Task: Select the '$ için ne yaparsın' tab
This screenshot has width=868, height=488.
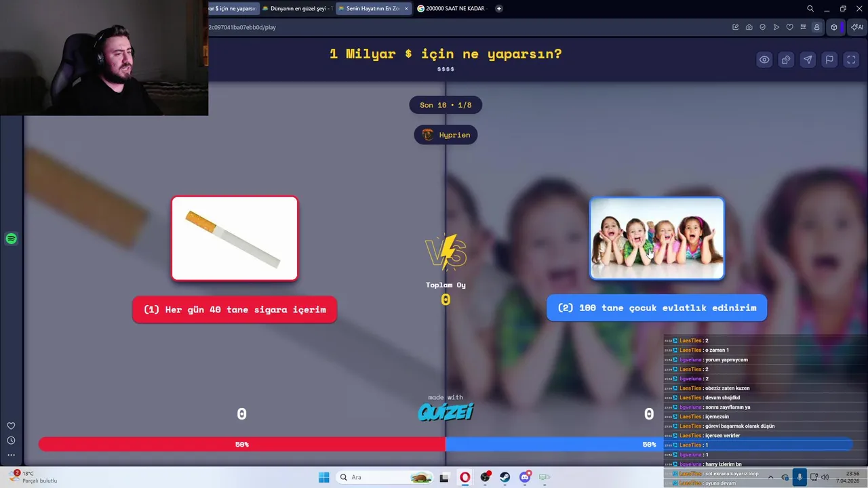Action: [x=233, y=9]
